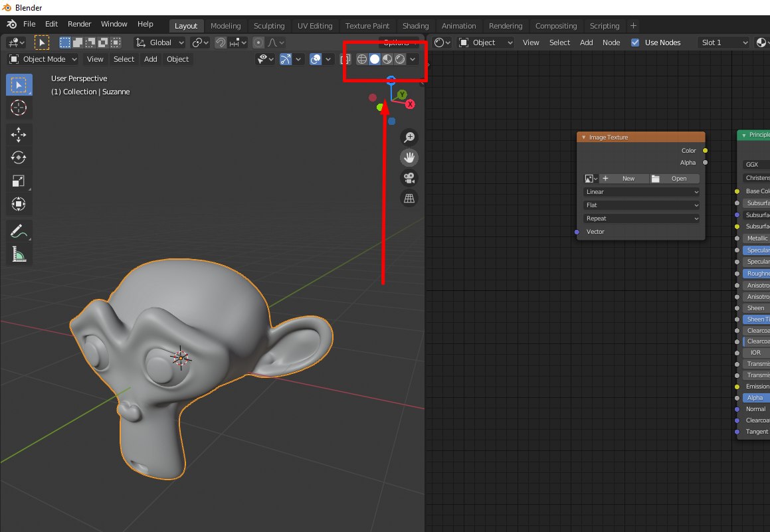This screenshot has width=770, height=532.
Task: Open the Linear interpolation dropdown
Action: pos(641,192)
